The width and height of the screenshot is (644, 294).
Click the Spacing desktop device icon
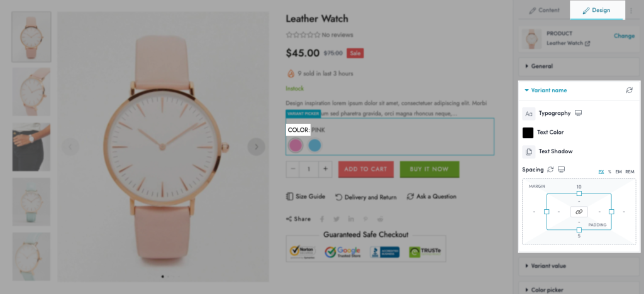tap(562, 170)
